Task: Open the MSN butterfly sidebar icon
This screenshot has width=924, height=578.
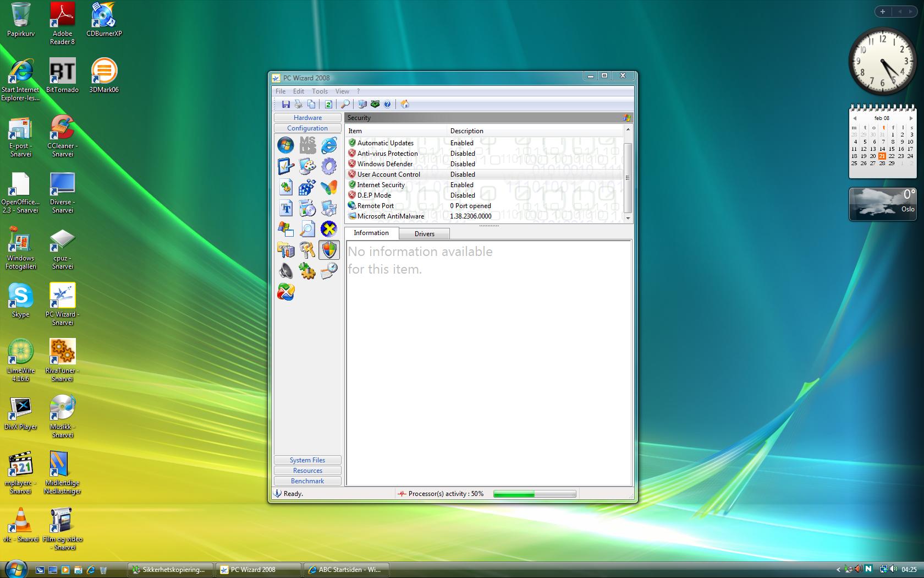Action: 329,188
